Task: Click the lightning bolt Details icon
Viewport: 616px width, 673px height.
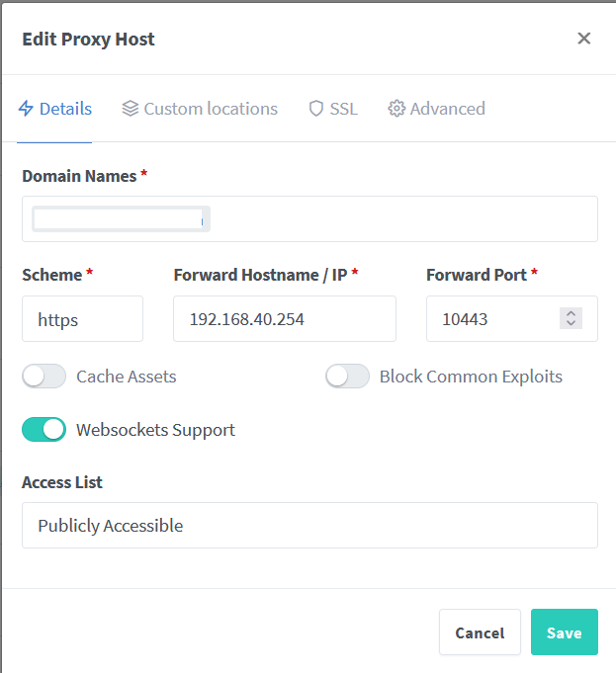Action: [x=27, y=109]
